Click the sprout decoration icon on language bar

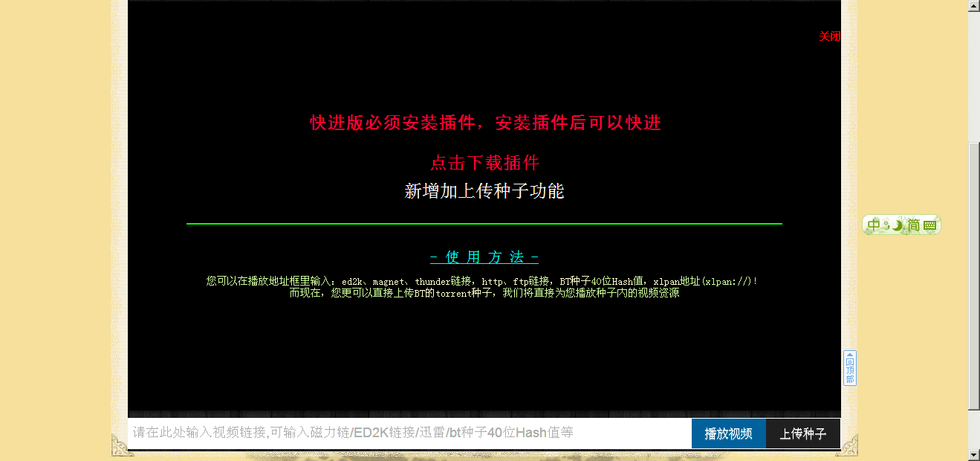(886, 224)
